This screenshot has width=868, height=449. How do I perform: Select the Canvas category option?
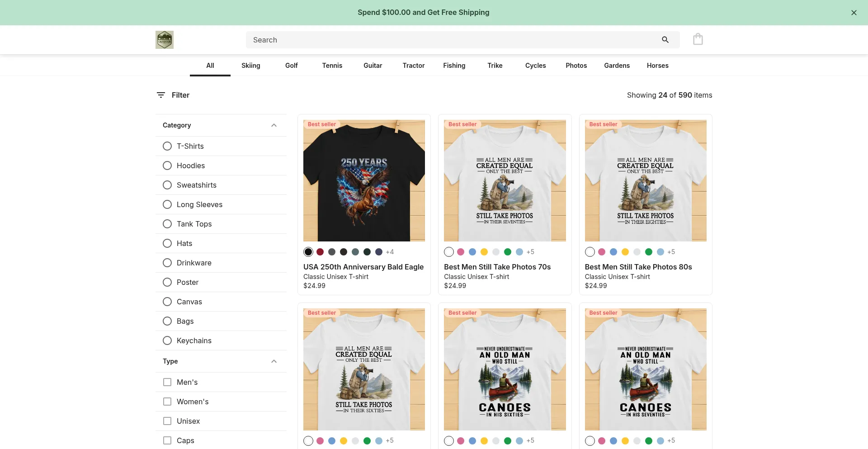click(x=167, y=302)
